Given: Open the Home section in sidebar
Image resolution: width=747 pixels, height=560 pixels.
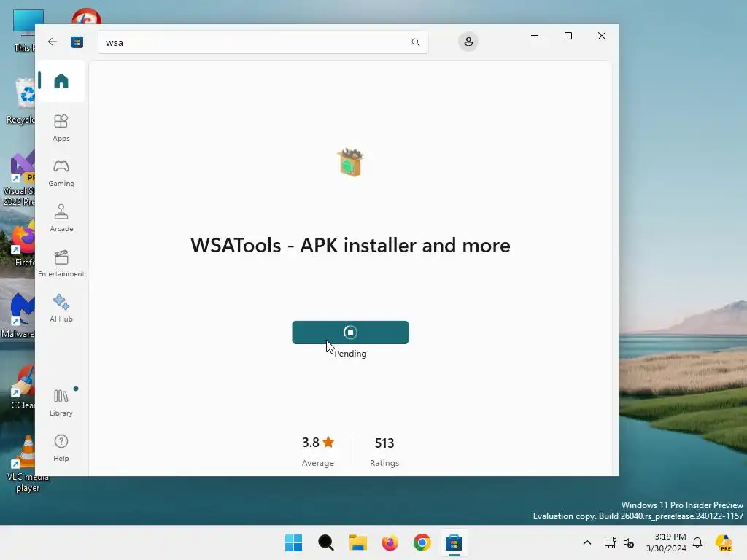Looking at the screenshot, I should (61, 81).
